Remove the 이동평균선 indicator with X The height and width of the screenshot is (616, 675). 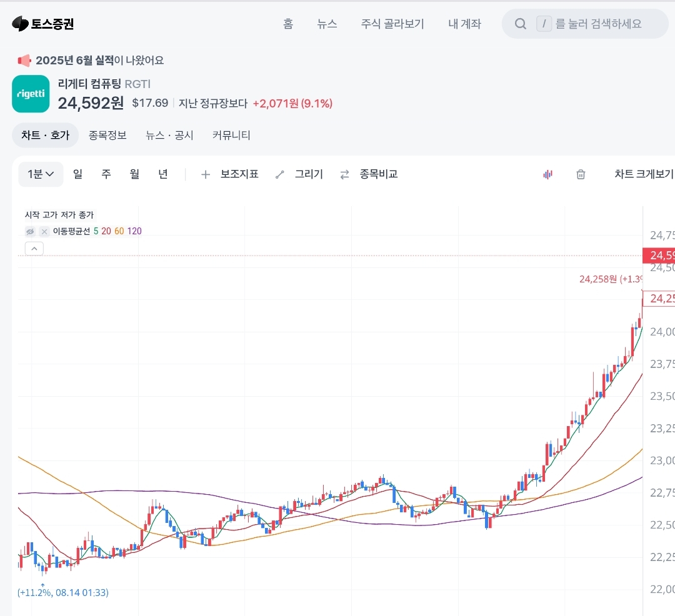[x=44, y=231]
